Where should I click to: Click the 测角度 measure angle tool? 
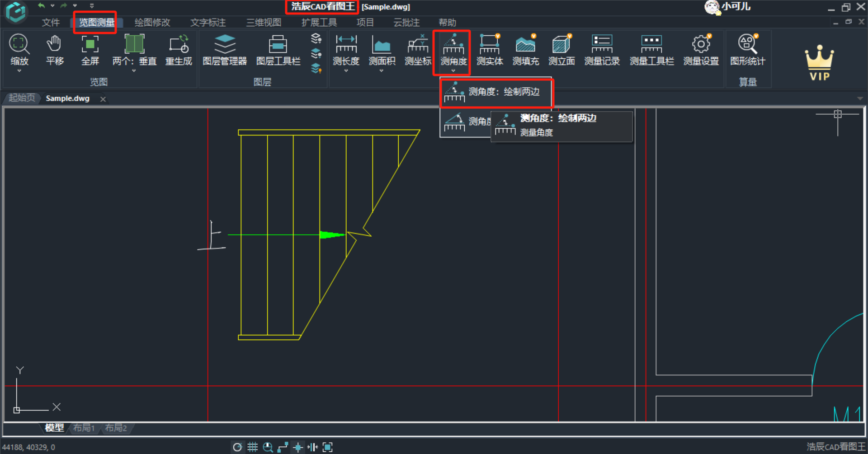pyautogui.click(x=453, y=49)
